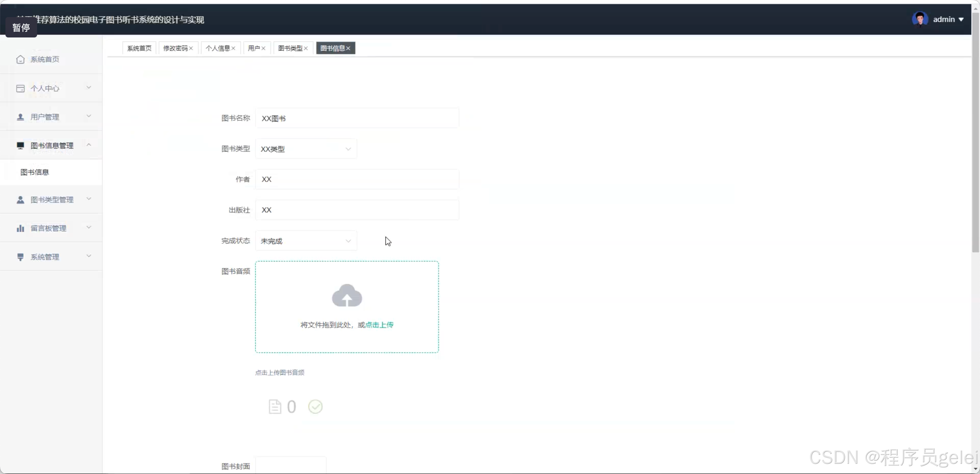This screenshot has height=474, width=980.
Task: Click the home icon beside 系统首页
Action: [x=20, y=59]
